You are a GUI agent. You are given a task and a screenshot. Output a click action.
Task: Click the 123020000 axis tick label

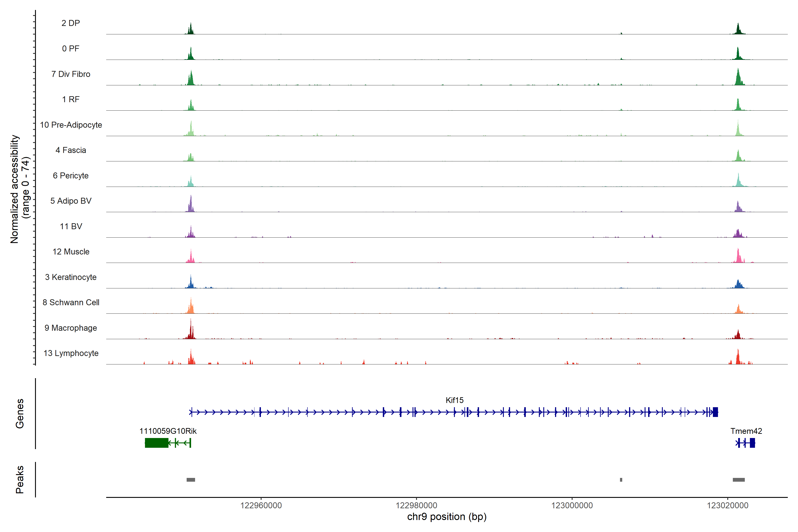728,506
